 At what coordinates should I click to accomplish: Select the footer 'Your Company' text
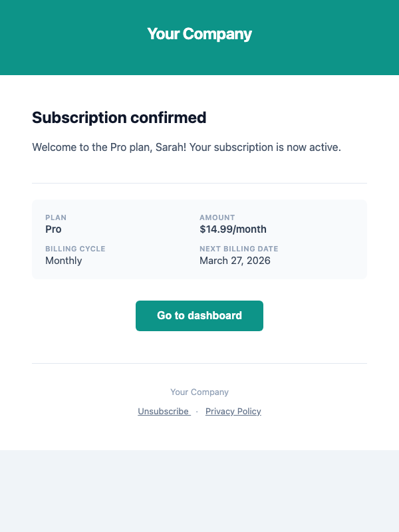pyautogui.click(x=199, y=392)
